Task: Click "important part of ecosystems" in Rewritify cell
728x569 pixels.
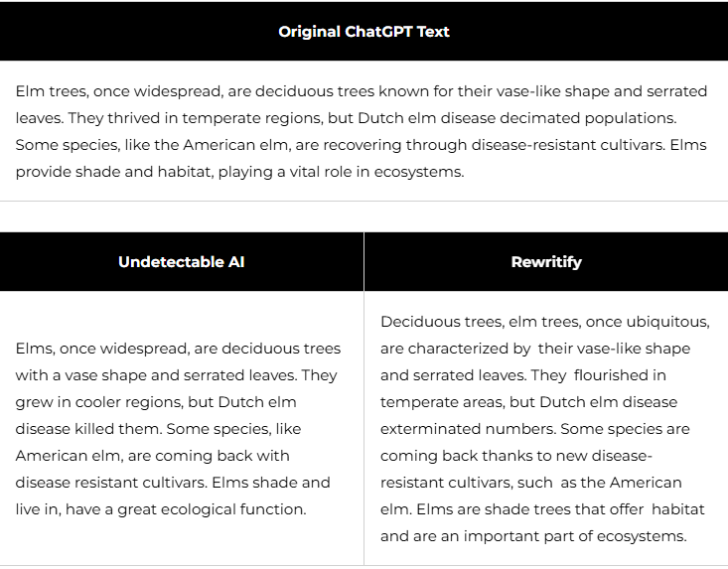Action: [574, 536]
